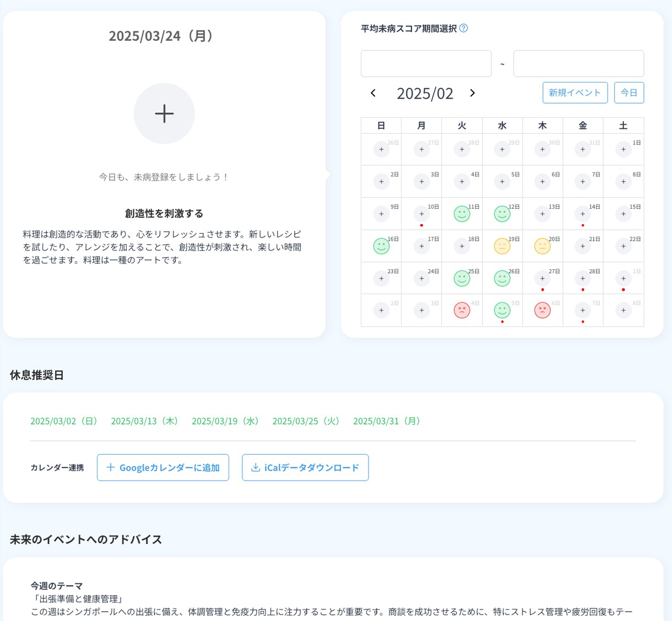The image size is (672, 621).
Task: Add an entry with plus on 10日
Action: [421, 214]
